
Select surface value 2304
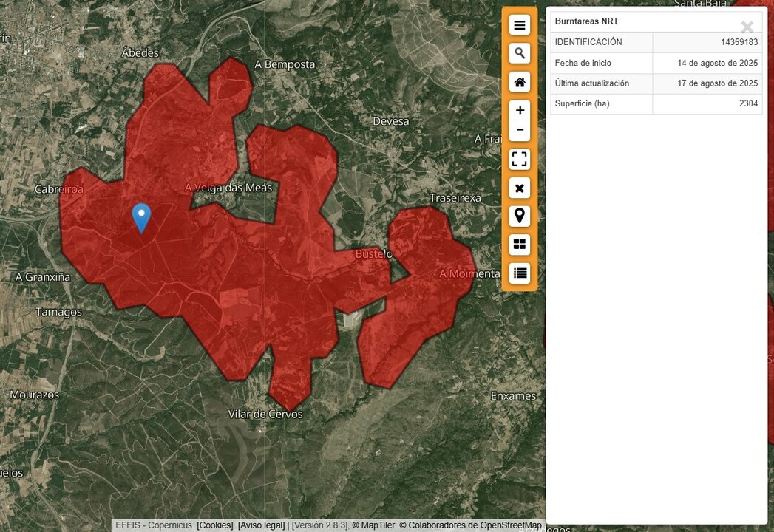pyautogui.click(x=748, y=103)
